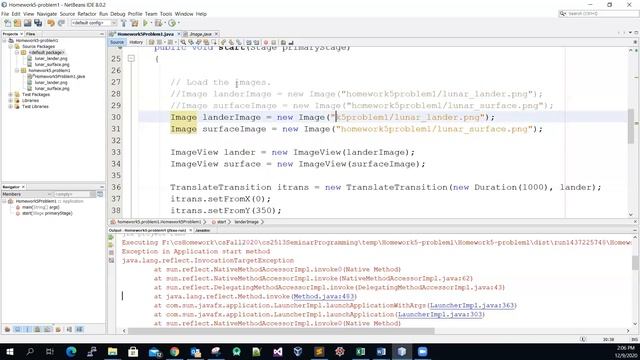Click the Re-run green arrows icon in Output
Screen dimensions: 640x360
pyautogui.click(x=111, y=238)
